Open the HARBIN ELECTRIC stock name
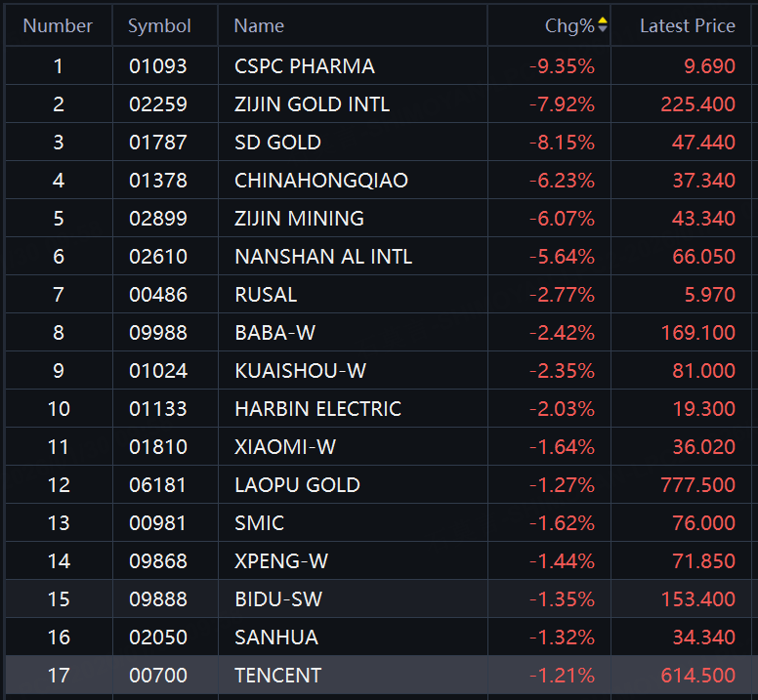 pyautogui.click(x=317, y=409)
